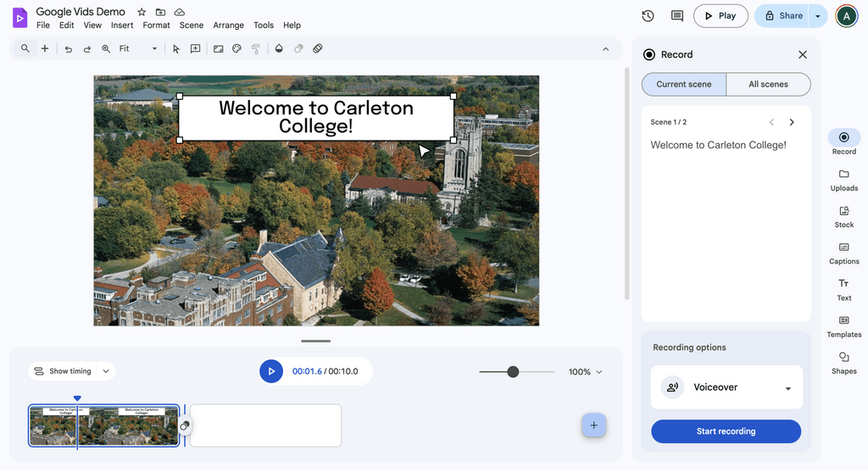Click the plus icon in toolbar

tap(45, 48)
